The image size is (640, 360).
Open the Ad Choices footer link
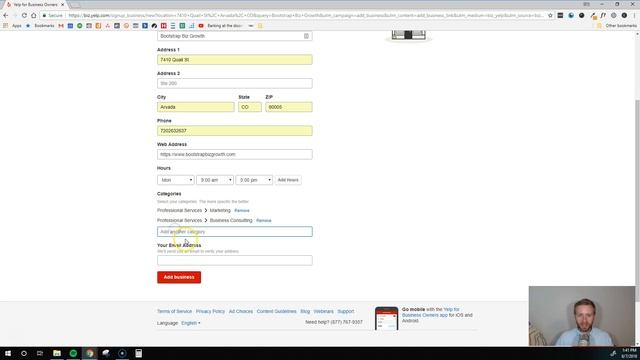point(241,311)
